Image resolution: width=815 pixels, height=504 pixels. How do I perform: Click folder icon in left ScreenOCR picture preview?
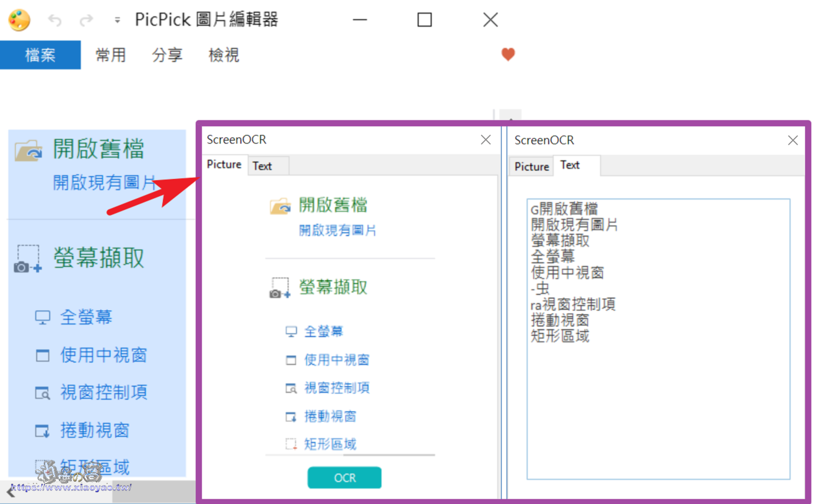coord(280,206)
